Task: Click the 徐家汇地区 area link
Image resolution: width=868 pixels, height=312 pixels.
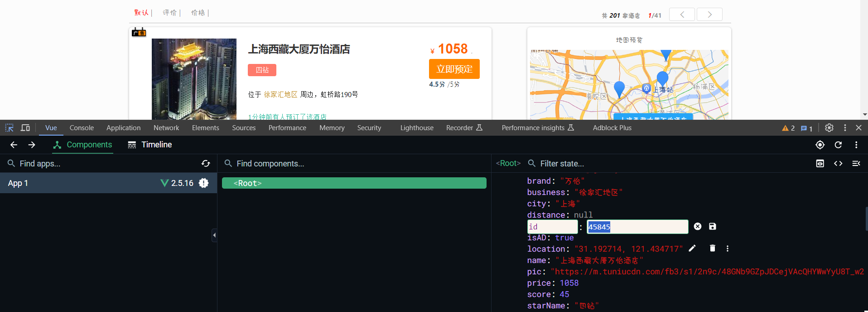Action: (x=281, y=94)
